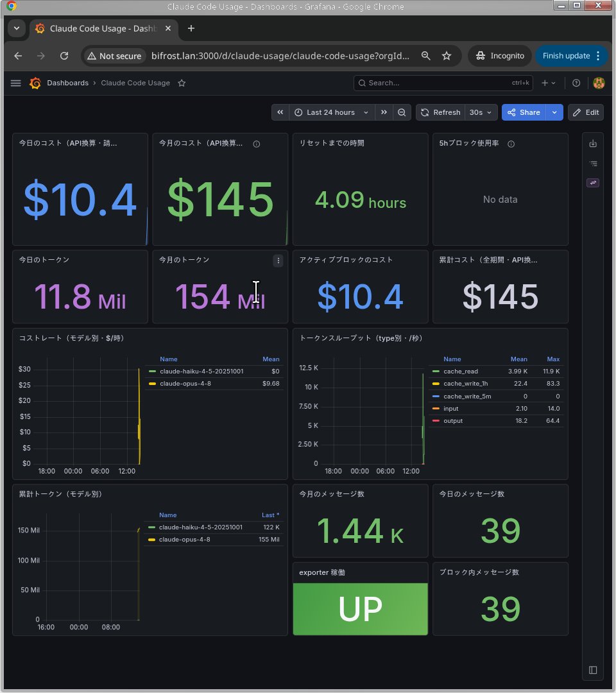Image resolution: width=616 pixels, height=693 pixels.
Task: Toggle claude-haiku series in コストレート legend
Action: [x=201, y=372]
